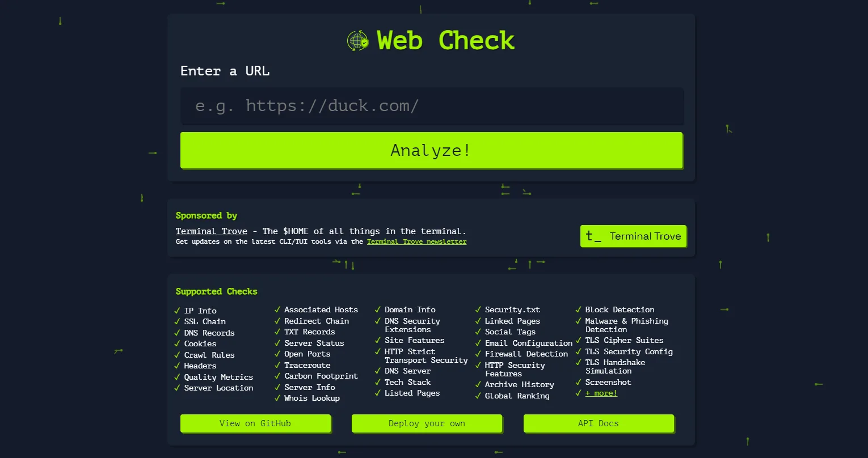Expand the '+ more!' supported checks link
The width and height of the screenshot is (868, 458).
(601, 393)
